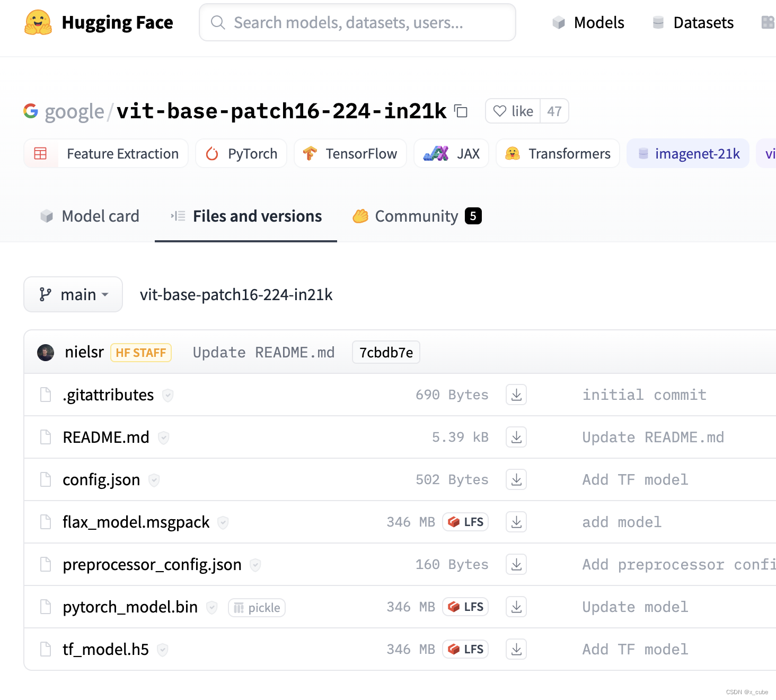Download the preprocessor_config.json file
The height and width of the screenshot is (700, 776).
[x=516, y=564]
